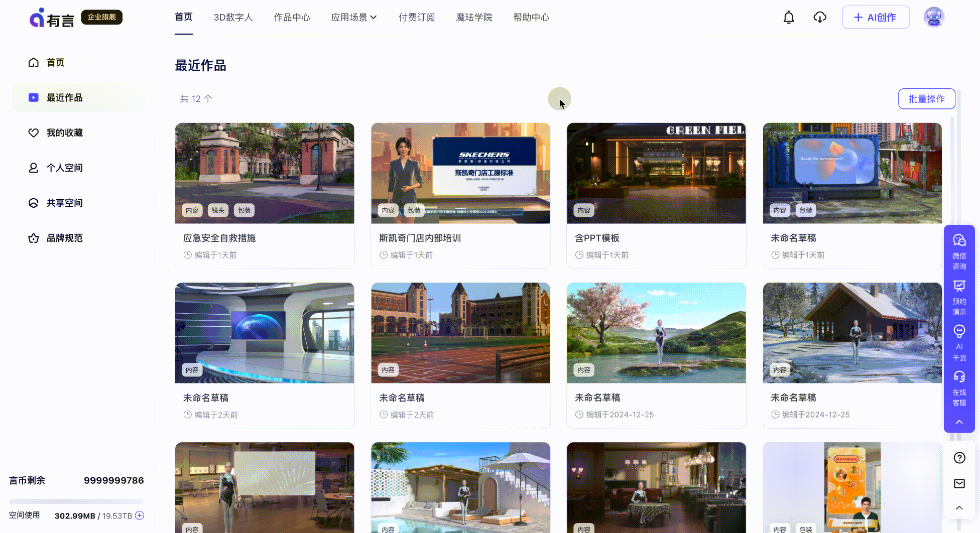This screenshot has width=980, height=533.
Task: Select 个人空间 in the sidebar
Action: click(x=78, y=168)
